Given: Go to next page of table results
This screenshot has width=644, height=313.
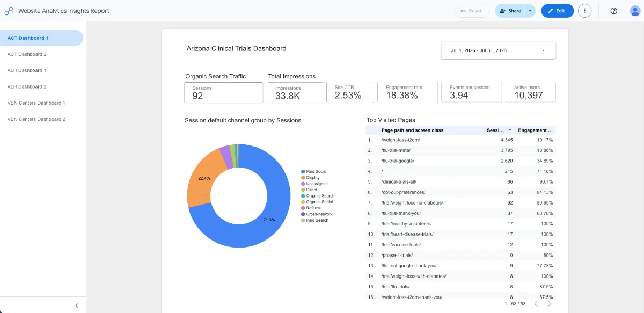Looking at the screenshot, I should pos(550,304).
